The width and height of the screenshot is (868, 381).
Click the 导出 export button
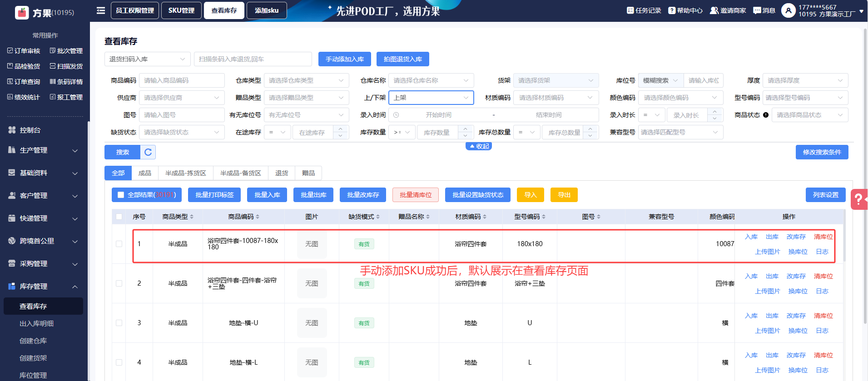pyautogui.click(x=564, y=195)
